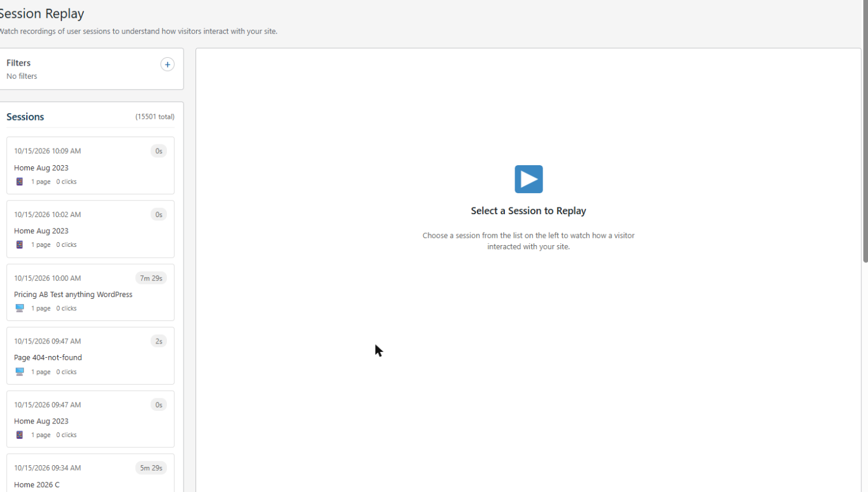Click the page's vertical scrollbar at the right edge

pos(865,131)
